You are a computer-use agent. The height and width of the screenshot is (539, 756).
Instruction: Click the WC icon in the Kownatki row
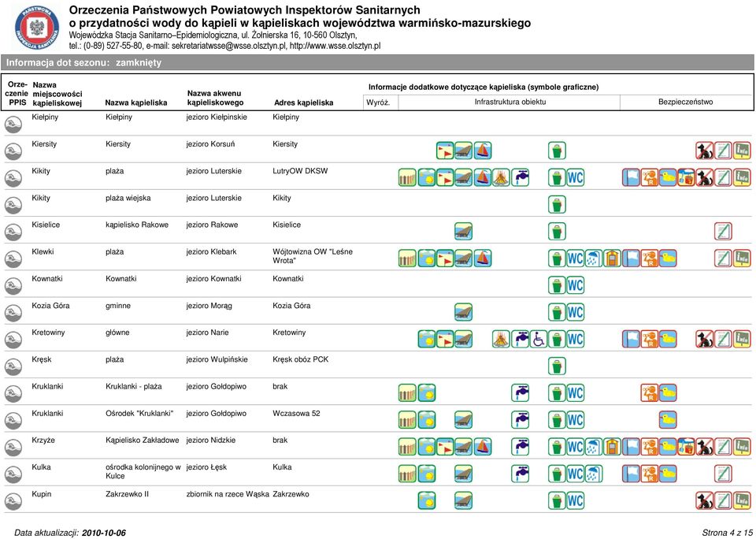(x=575, y=286)
